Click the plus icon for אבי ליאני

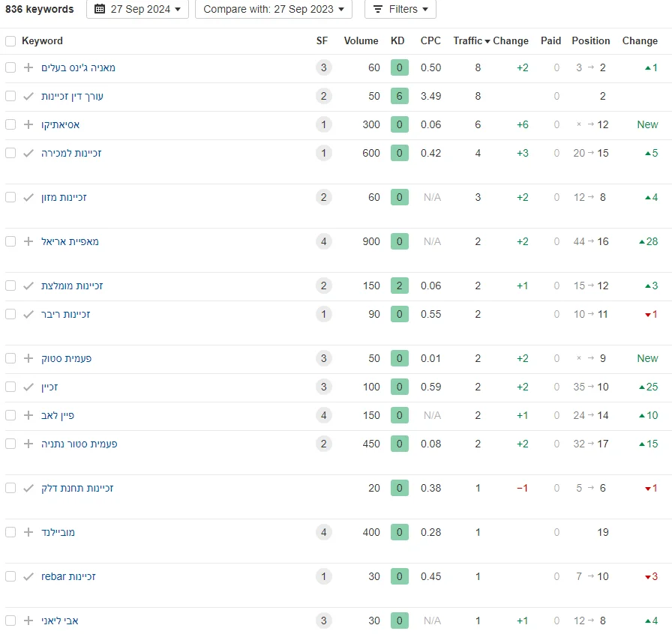point(28,621)
